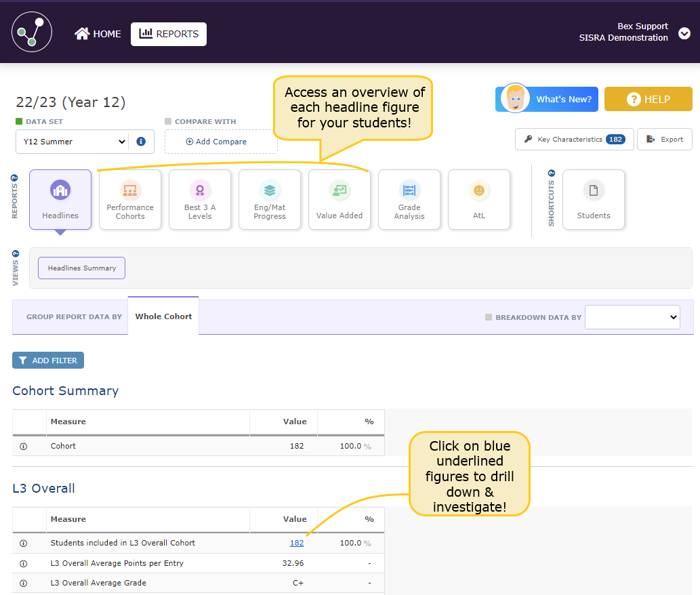
Task: Click the SISRA logo icon
Action: (32, 32)
